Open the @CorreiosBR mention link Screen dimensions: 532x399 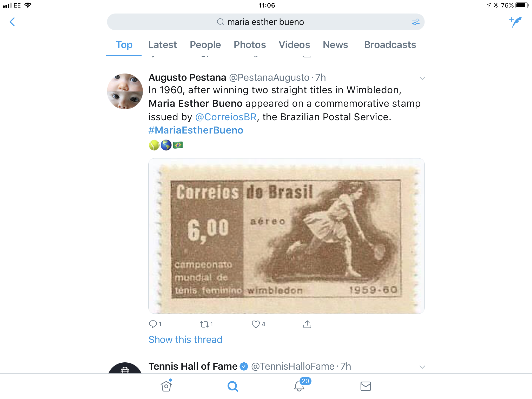[x=226, y=117]
